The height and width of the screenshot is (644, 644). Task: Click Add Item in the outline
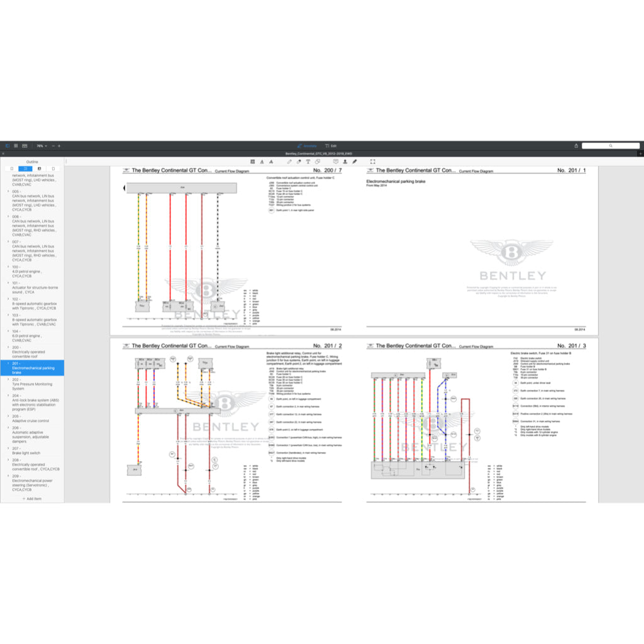click(x=32, y=498)
